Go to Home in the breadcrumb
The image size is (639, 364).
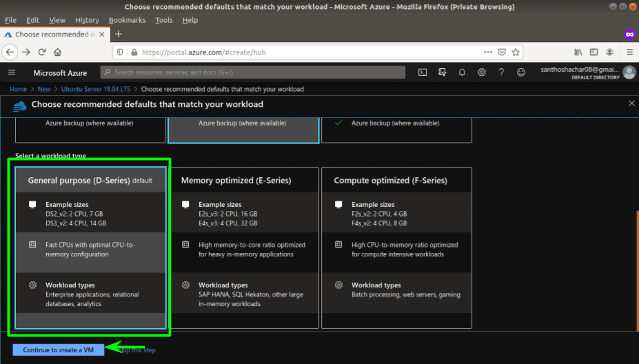coord(19,89)
